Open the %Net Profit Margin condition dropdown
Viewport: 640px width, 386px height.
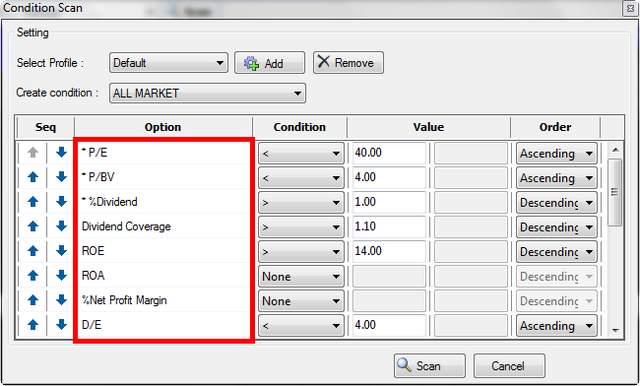(x=301, y=301)
